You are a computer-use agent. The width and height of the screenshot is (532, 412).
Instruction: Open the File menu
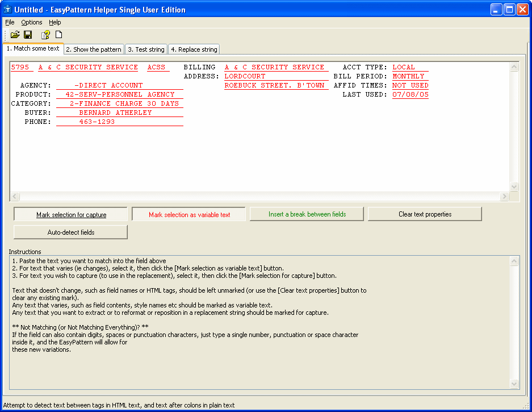(10, 22)
